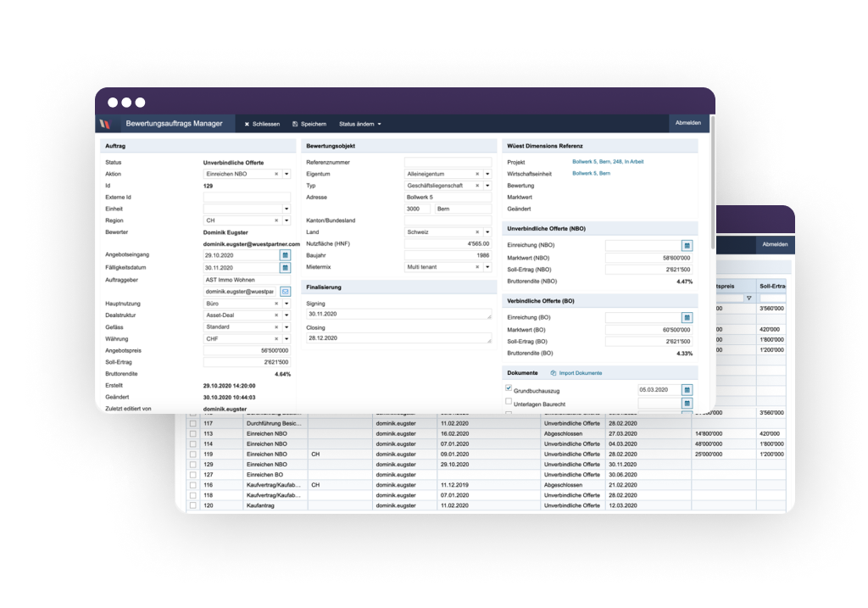Expand the Region dropdown arrow
868x608 pixels.
tap(287, 220)
